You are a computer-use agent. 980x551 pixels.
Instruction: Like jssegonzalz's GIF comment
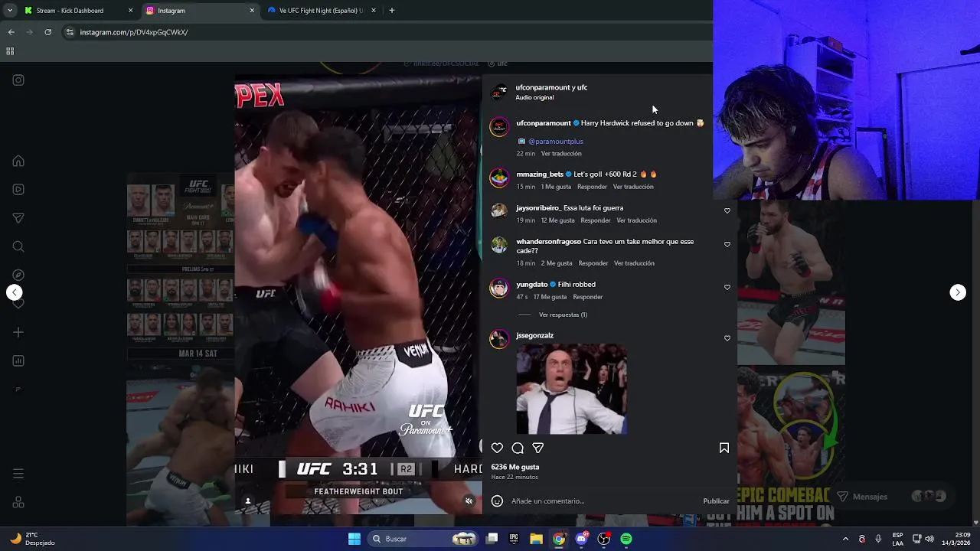coord(727,337)
